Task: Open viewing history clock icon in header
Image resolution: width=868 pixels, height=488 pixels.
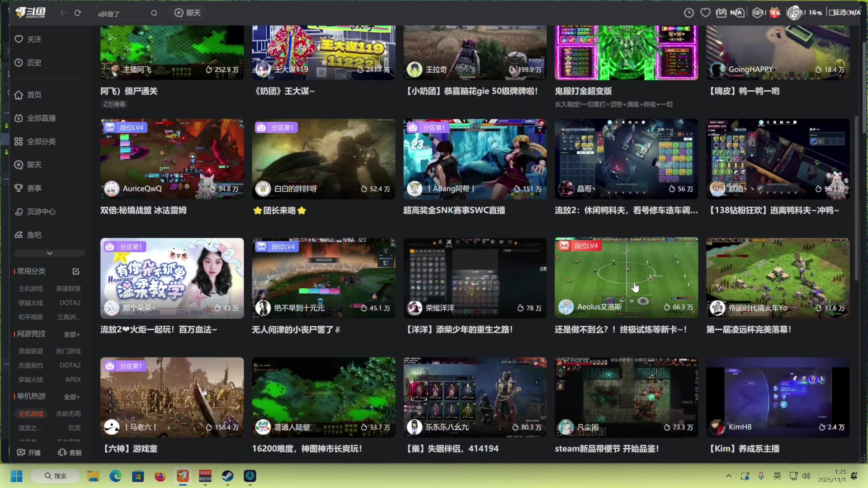Action: pos(689,13)
